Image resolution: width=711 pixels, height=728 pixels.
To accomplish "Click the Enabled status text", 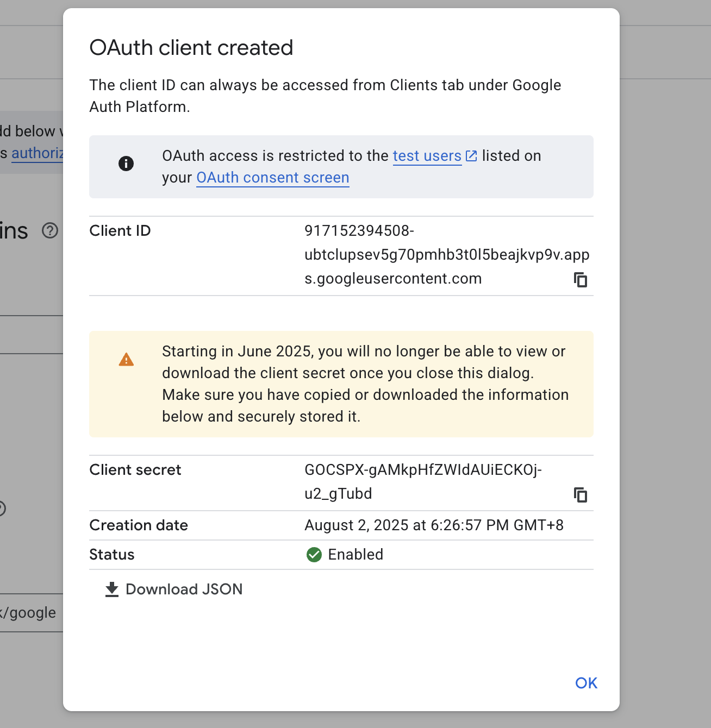I will [355, 555].
